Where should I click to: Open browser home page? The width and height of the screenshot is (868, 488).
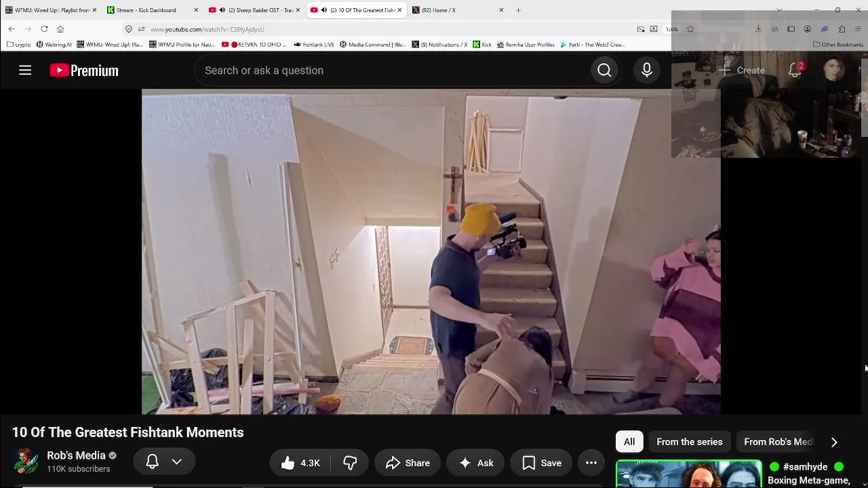(60, 29)
